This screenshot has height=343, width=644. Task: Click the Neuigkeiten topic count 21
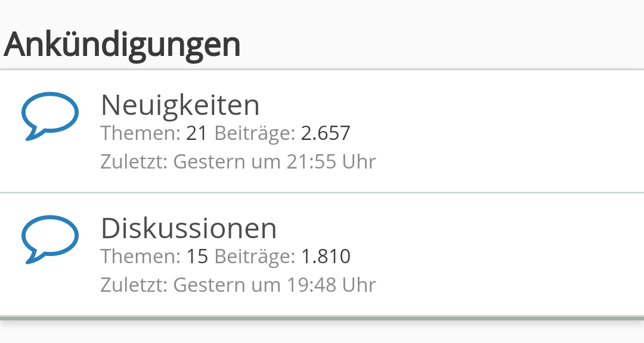196,133
